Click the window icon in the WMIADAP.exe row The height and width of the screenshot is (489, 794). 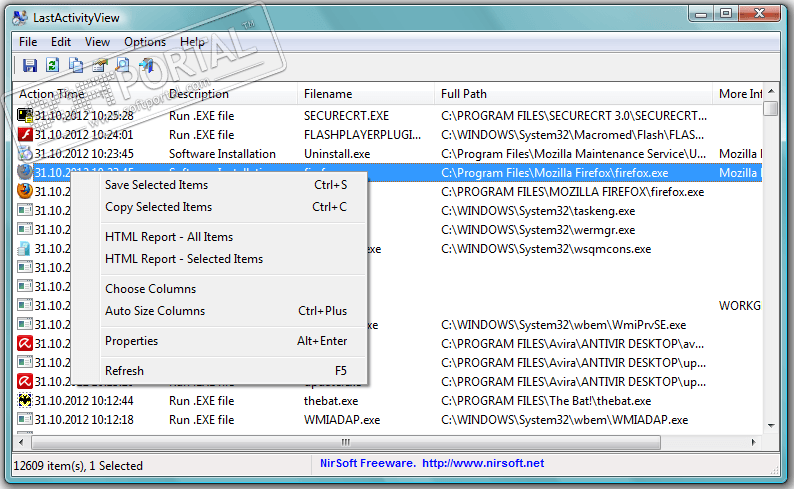click(25, 419)
